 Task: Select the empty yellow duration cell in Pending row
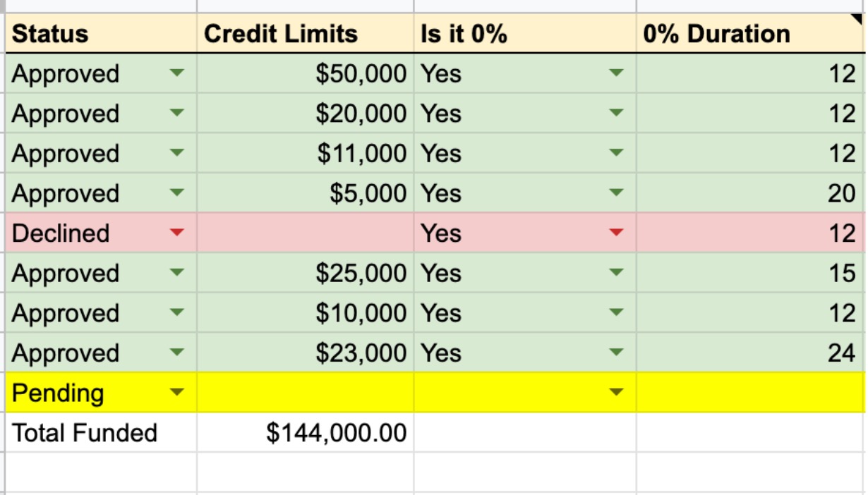749,393
